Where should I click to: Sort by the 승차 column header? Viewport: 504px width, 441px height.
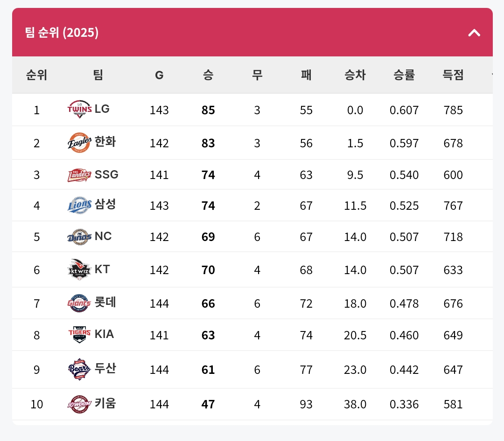tap(355, 75)
